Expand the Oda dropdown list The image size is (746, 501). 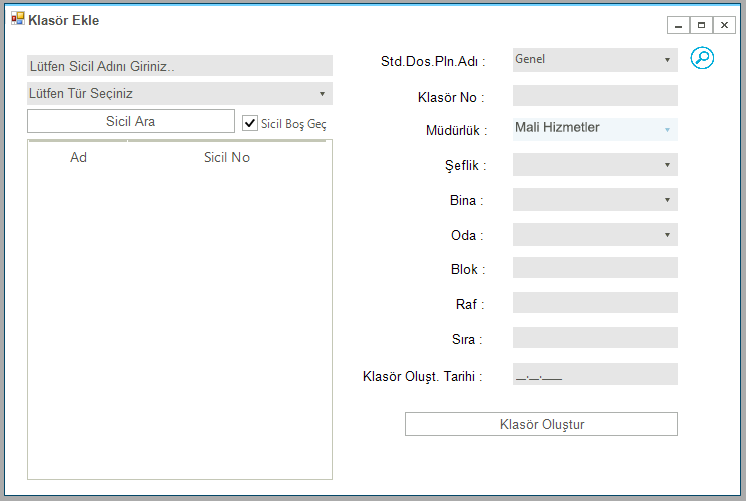(x=595, y=235)
